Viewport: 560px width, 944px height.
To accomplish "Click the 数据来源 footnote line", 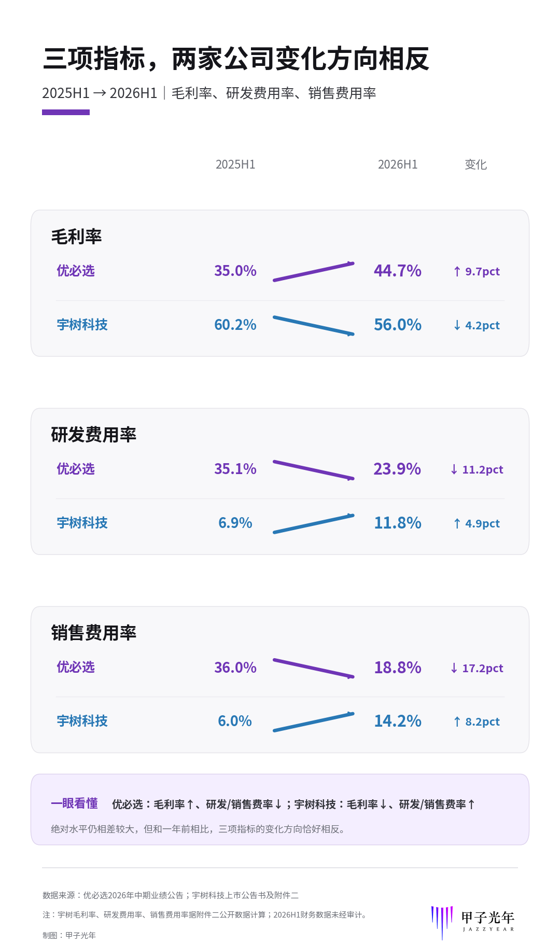I will click(x=171, y=895).
